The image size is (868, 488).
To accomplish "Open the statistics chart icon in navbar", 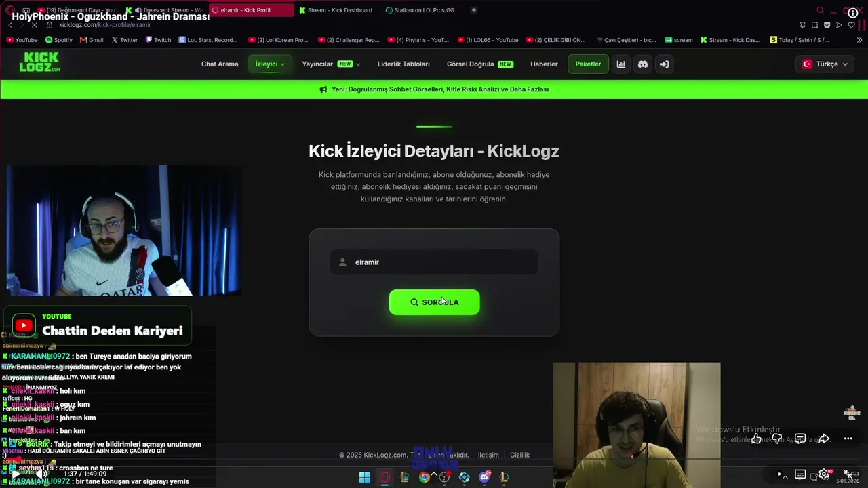I will click(621, 64).
